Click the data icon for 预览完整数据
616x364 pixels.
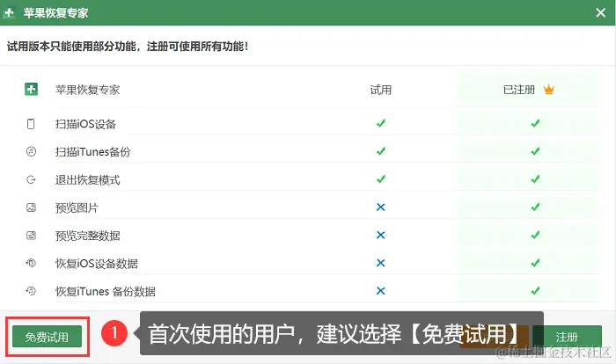coord(31,236)
